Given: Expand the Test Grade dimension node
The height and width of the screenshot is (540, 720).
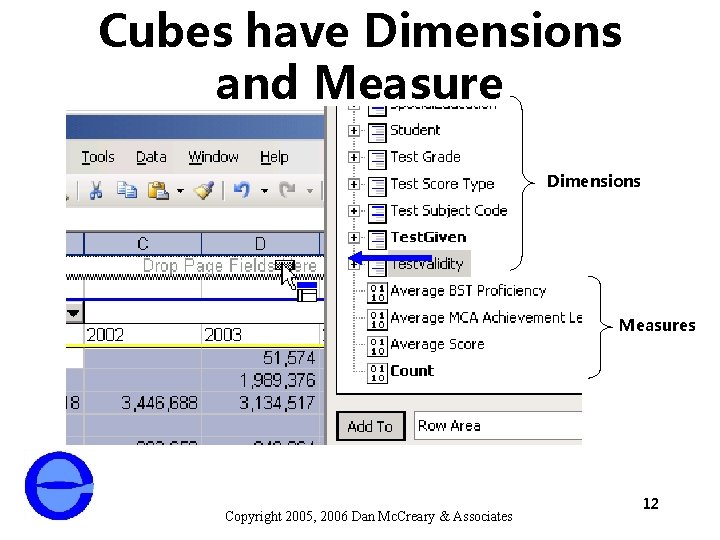Looking at the screenshot, I should point(354,157).
